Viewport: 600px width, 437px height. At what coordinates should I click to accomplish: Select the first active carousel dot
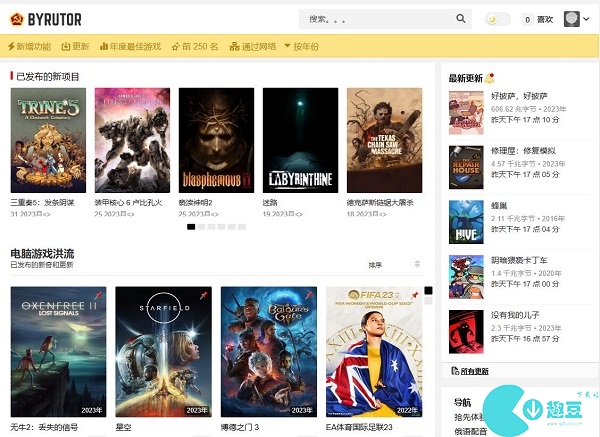click(x=191, y=227)
